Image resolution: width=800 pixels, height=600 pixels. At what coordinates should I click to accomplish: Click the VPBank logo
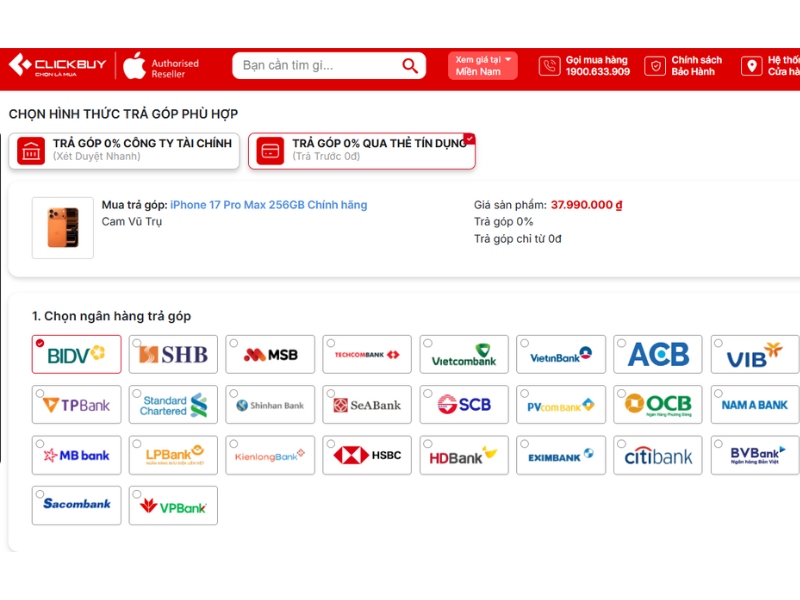pos(173,506)
